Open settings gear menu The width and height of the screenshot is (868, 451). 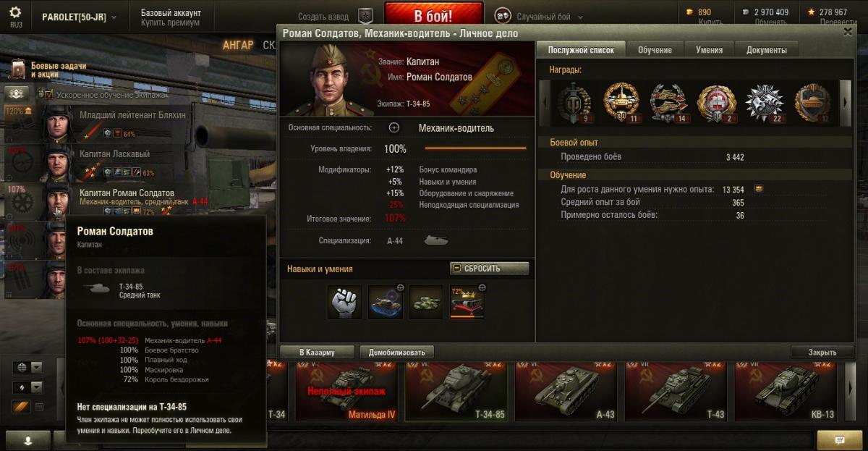point(15,12)
